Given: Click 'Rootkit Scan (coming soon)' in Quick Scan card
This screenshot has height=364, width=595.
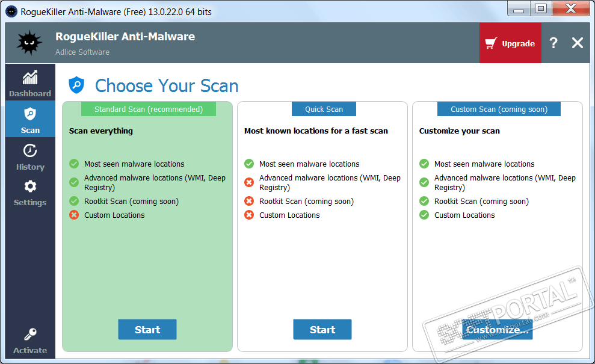Looking at the screenshot, I should coord(306,202).
